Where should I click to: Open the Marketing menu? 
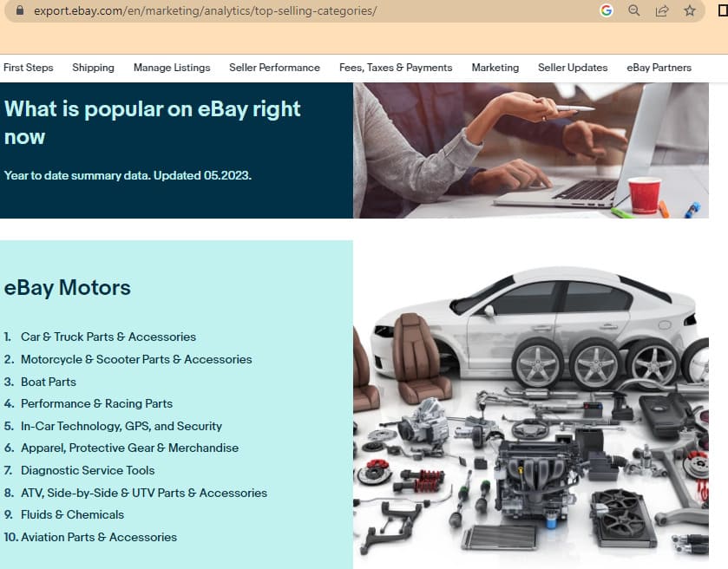495,68
